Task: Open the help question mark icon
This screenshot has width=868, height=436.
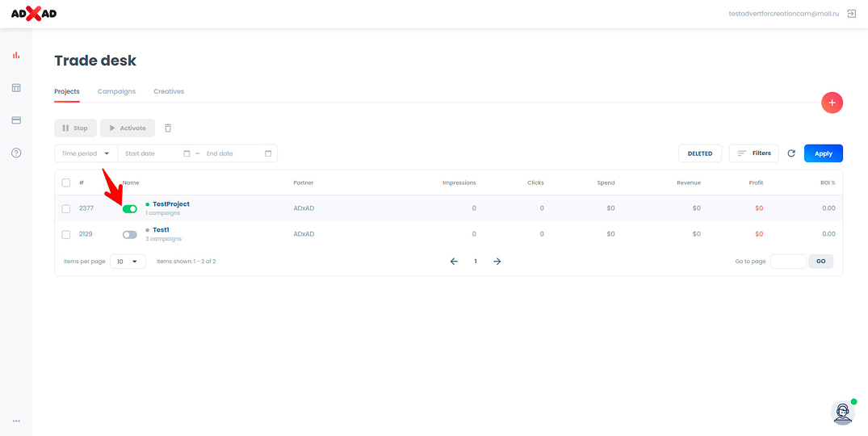Action: coord(16,153)
